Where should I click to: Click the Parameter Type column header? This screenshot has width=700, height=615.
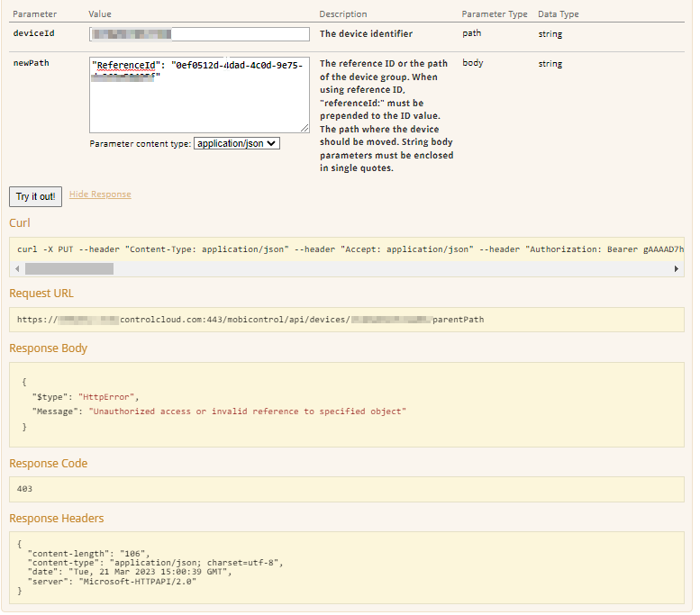495,14
